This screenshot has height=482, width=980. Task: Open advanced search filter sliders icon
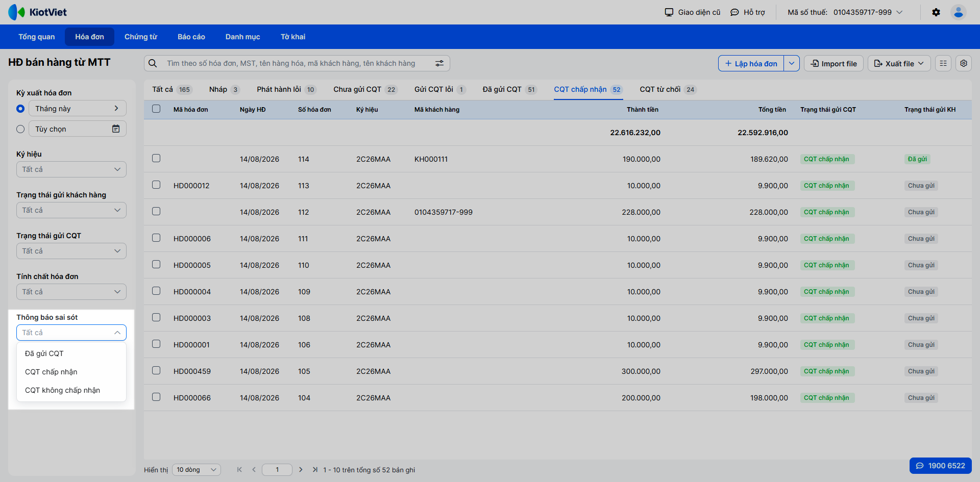pyautogui.click(x=439, y=63)
